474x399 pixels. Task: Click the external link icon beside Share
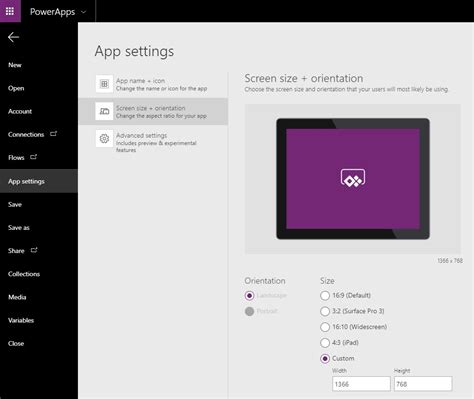point(34,250)
